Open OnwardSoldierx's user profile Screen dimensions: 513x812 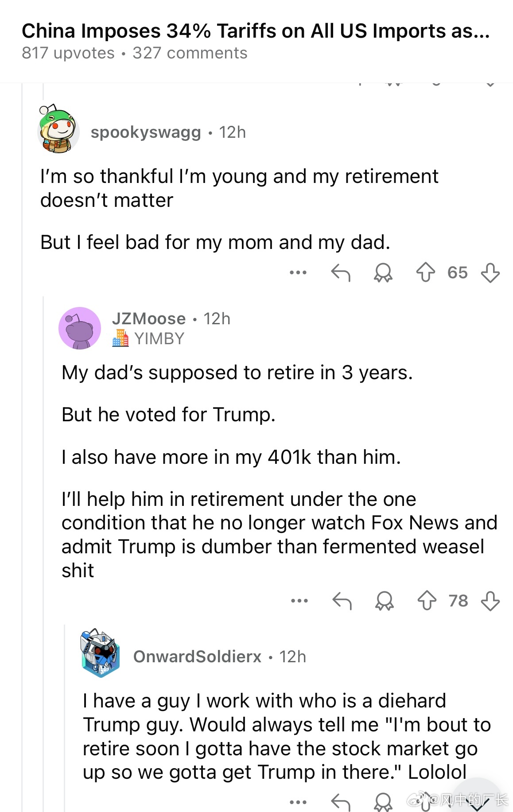click(x=197, y=657)
